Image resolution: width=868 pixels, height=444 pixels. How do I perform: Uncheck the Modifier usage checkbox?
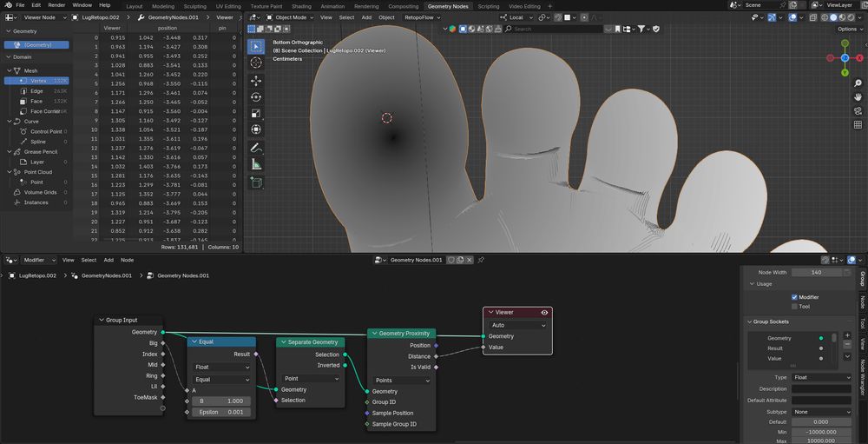pyautogui.click(x=794, y=297)
